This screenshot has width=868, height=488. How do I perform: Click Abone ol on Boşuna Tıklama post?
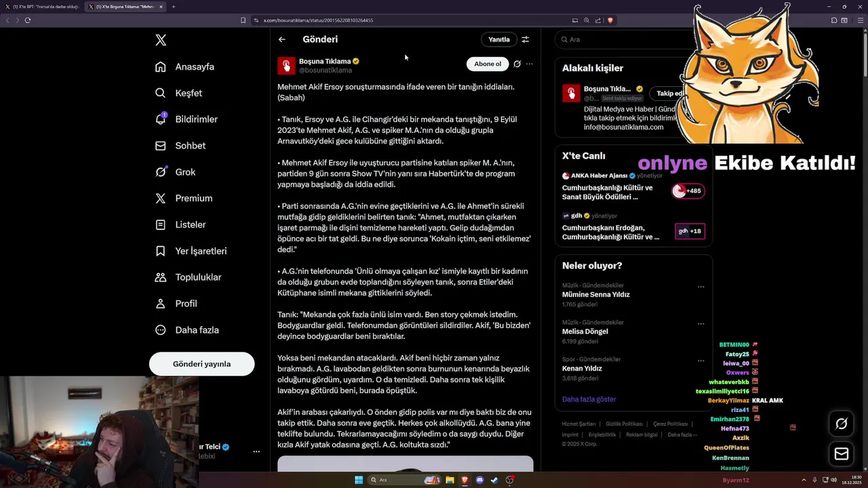(x=488, y=64)
